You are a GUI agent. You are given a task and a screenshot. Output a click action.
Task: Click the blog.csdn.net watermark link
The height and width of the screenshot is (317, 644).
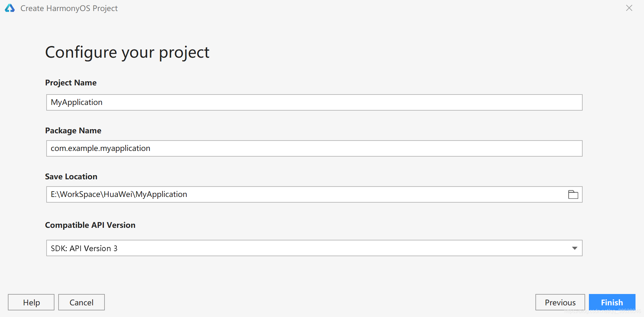602,311
